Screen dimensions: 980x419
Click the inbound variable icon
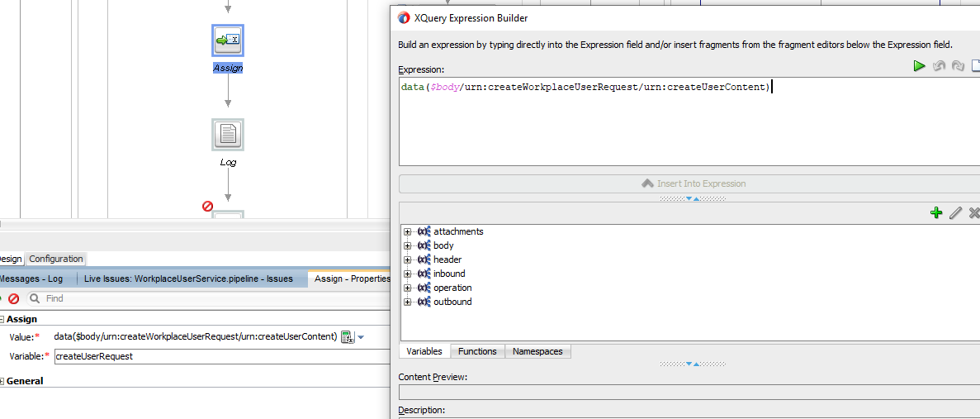[424, 274]
